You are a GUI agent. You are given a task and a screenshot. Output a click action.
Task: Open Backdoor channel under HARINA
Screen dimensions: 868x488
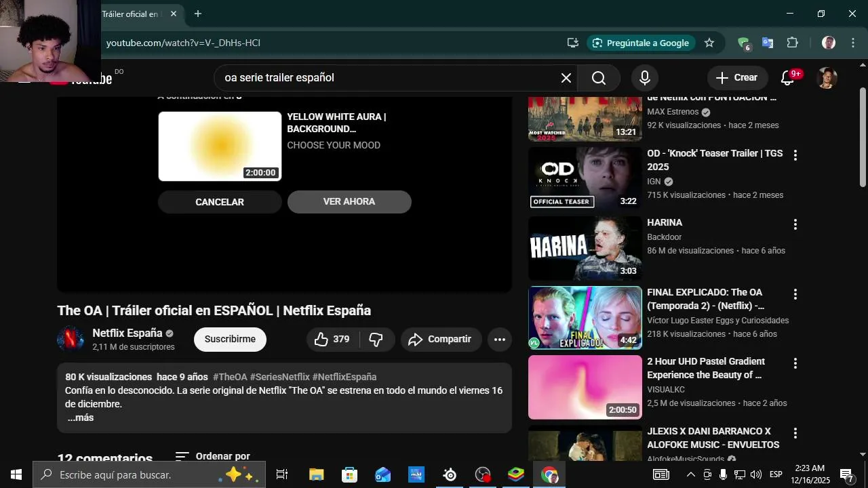[x=665, y=237]
